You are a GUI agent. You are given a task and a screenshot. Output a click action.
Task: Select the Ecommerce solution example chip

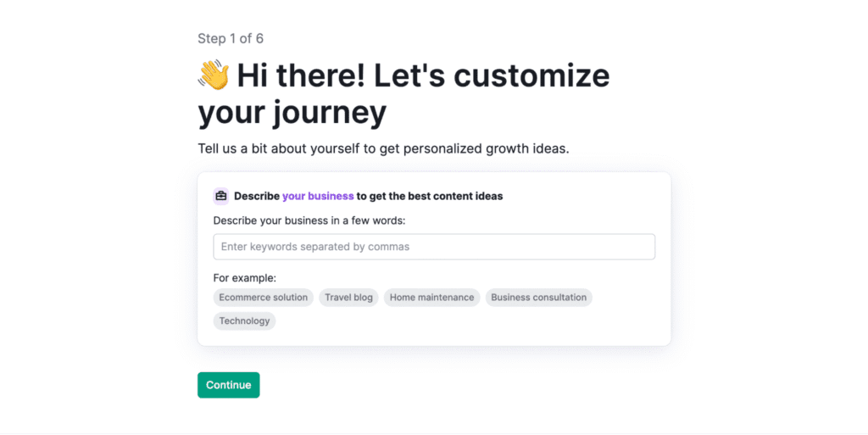(264, 298)
